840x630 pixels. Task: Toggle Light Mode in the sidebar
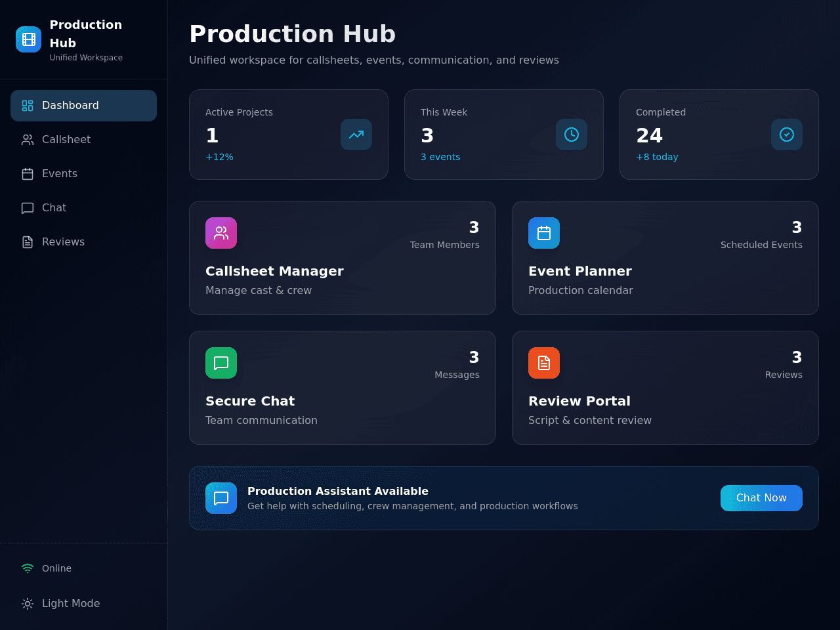click(83, 604)
